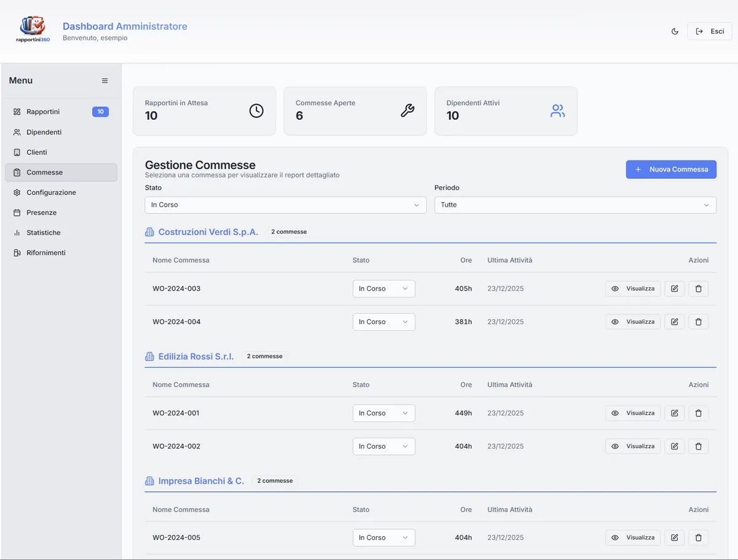
Task: Click the Edilizia Rossi S.r.l. client name
Action: 196,357
